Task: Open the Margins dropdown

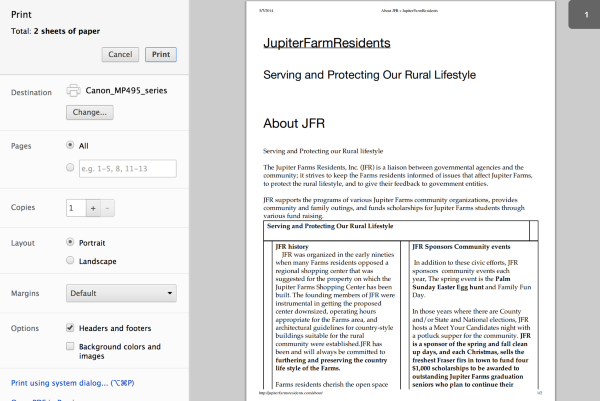Action: 121,293
